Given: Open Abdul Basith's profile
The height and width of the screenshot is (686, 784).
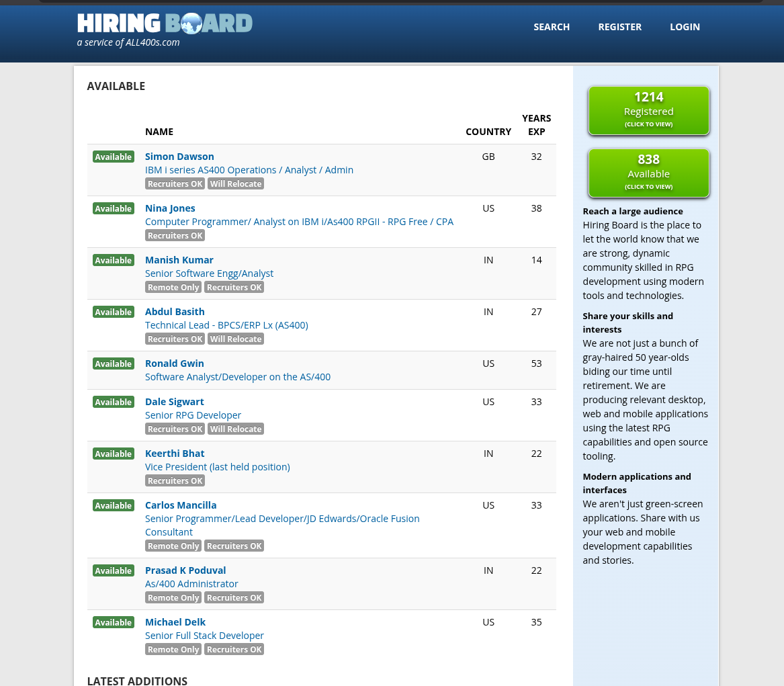Looking at the screenshot, I should tap(175, 312).
